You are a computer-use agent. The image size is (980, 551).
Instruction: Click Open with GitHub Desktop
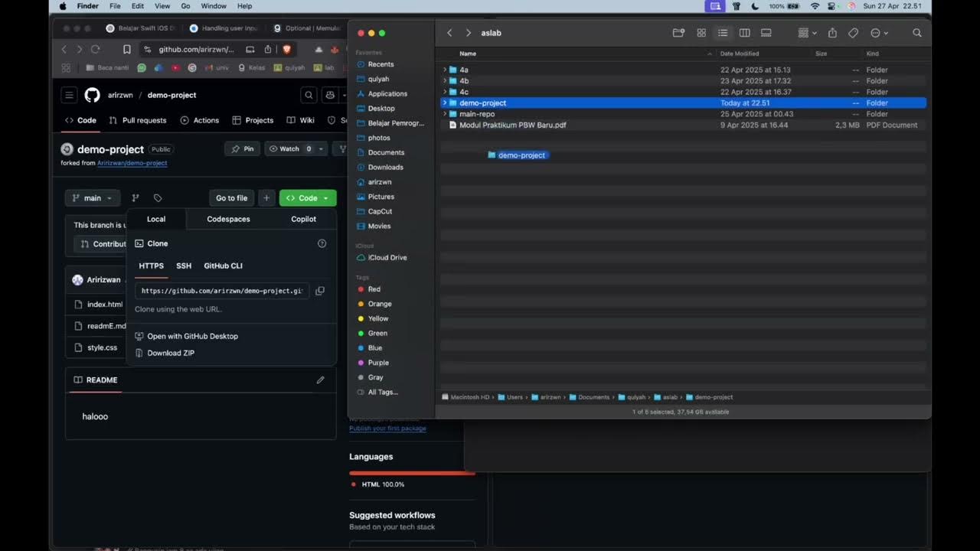click(x=192, y=336)
